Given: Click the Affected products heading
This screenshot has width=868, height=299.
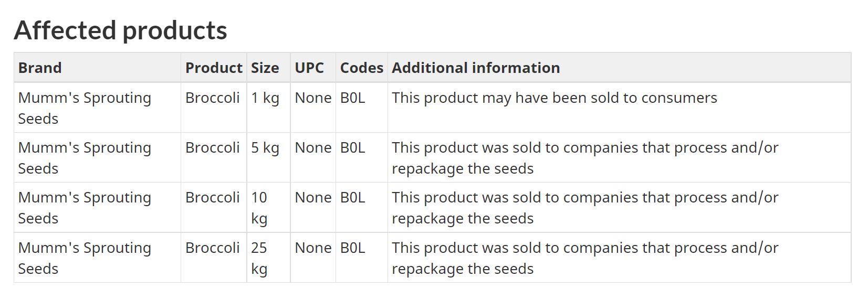Looking at the screenshot, I should (120, 30).
